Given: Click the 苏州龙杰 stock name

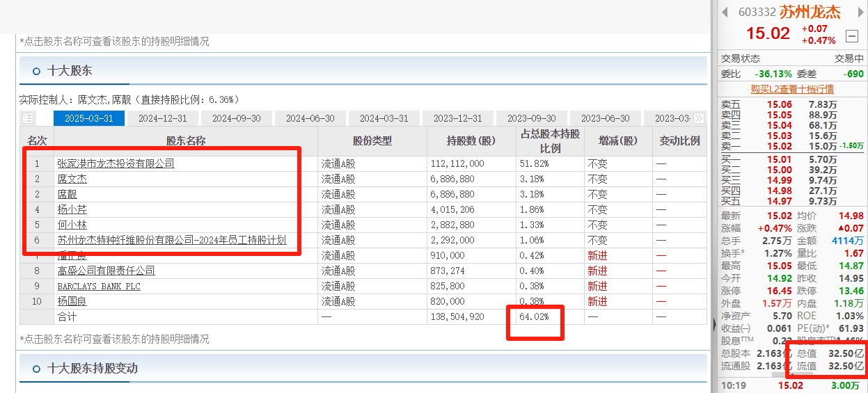Looking at the screenshot, I should point(810,12).
